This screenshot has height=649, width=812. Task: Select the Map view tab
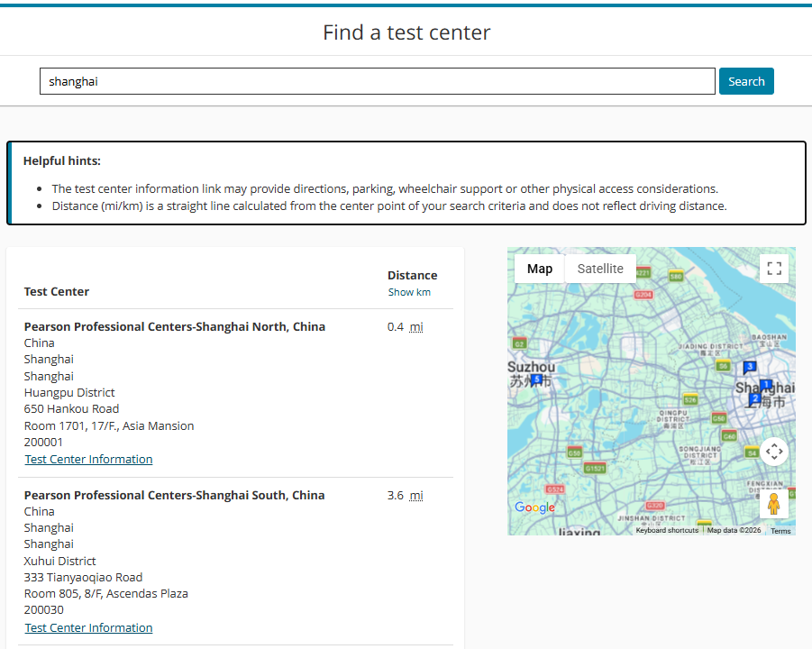click(x=540, y=269)
